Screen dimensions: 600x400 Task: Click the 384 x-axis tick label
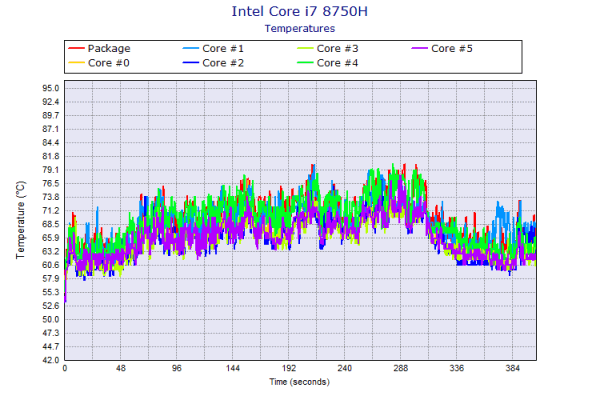(513, 368)
